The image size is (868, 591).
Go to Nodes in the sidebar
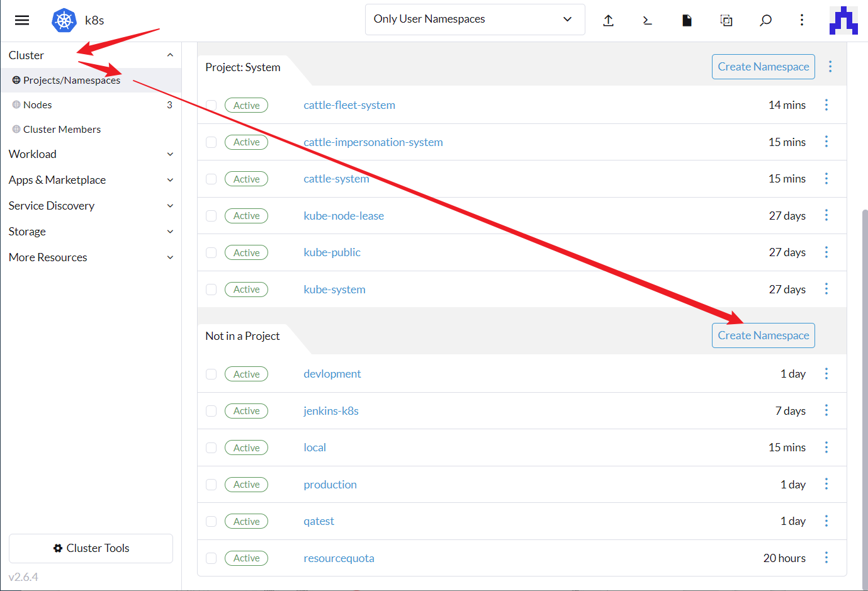(x=38, y=105)
